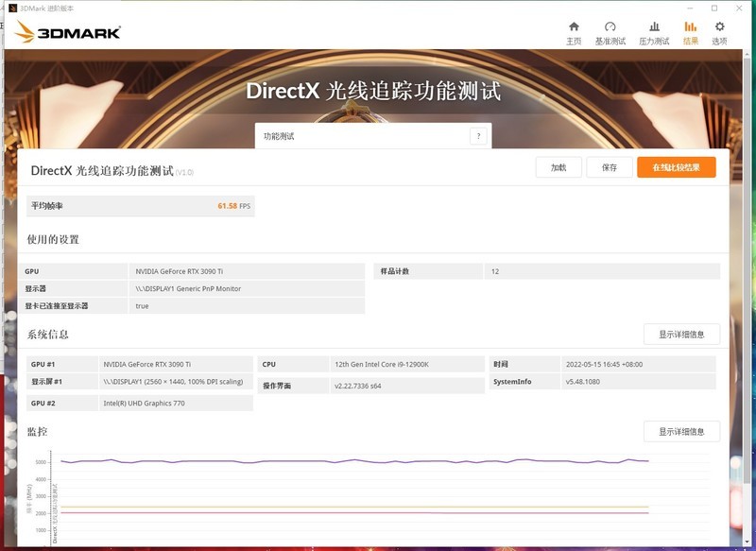This screenshot has width=756, height=551.
Task: Click the ? help icon beside the test selector
Action: [x=477, y=135]
